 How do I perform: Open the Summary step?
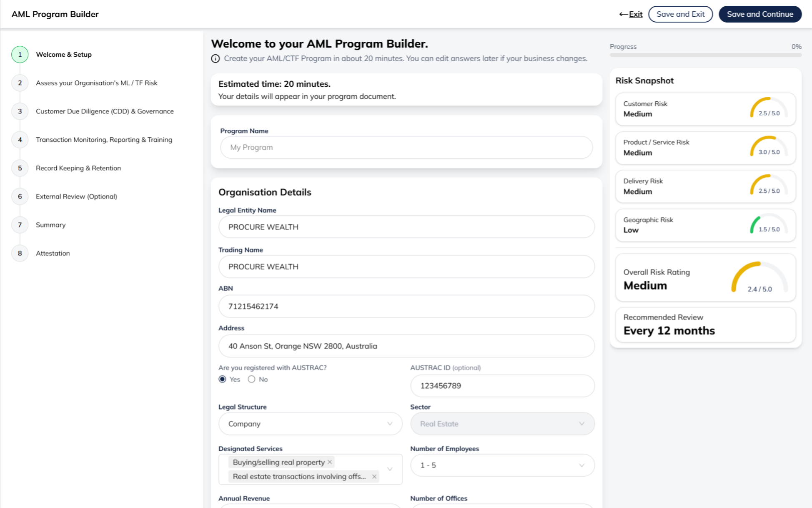click(x=51, y=225)
